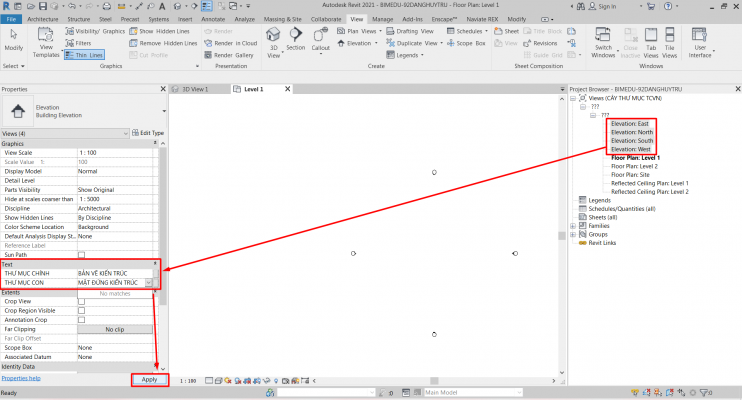Enable the Sun Path checkbox

coord(81,255)
